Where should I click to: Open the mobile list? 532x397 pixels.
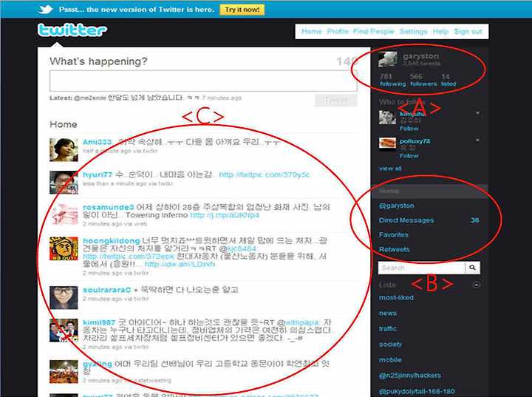point(390,359)
